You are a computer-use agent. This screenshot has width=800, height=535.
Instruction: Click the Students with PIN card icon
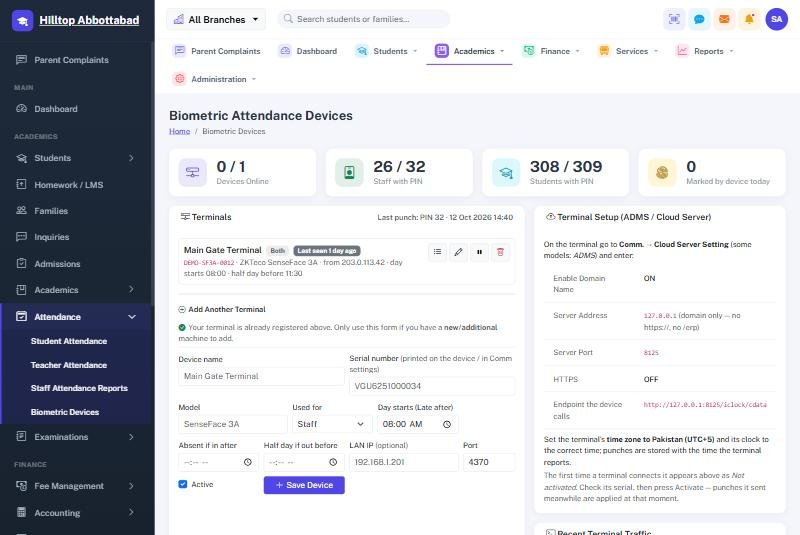point(506,172)
